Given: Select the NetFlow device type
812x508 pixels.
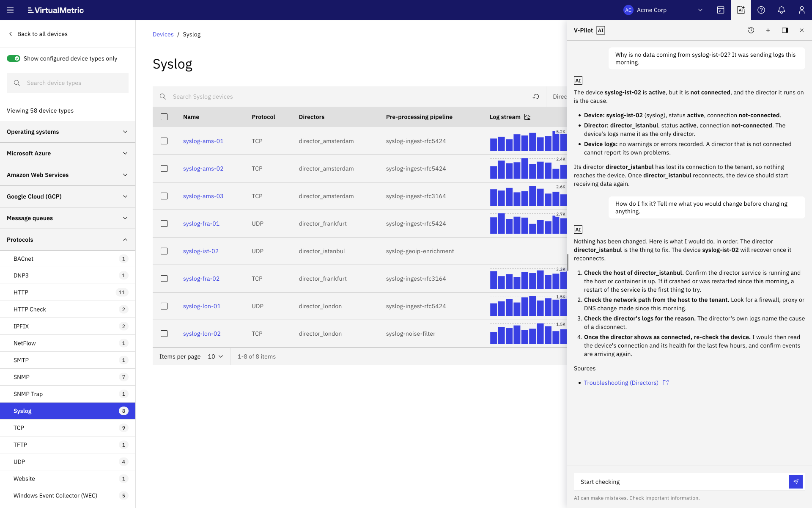Looking at the screenshot, I should coord(68,343).
